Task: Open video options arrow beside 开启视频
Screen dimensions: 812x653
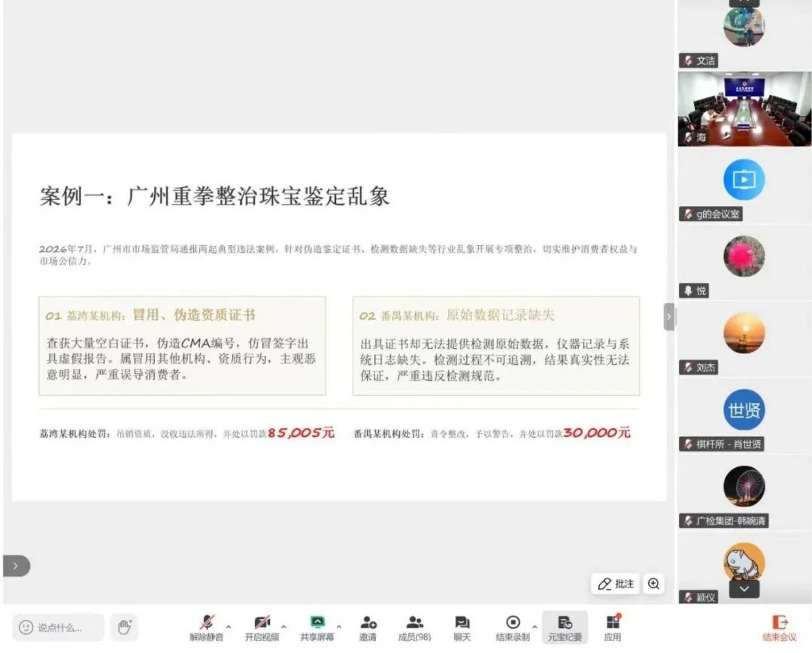Action: tap(283, 627)
